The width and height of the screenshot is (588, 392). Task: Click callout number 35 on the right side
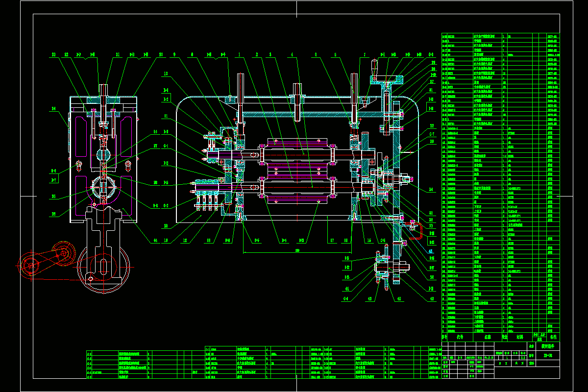point(431,213)
